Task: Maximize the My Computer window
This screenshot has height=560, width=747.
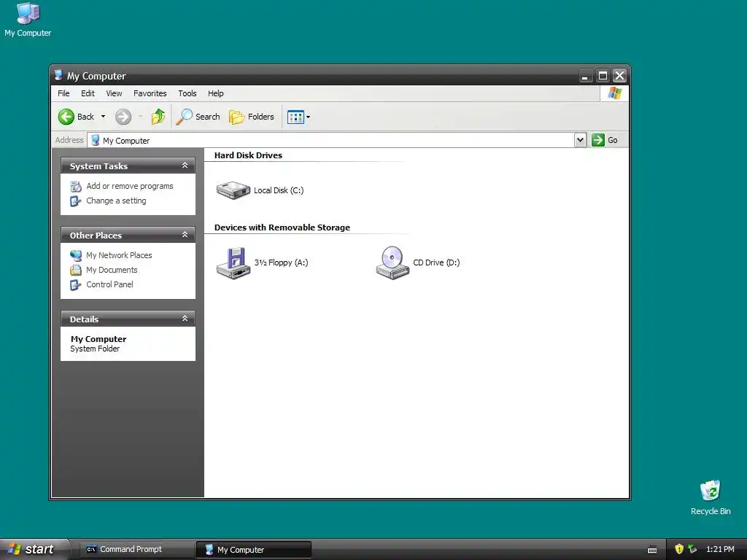Action: pyautogui.click(x=603, y=76)
